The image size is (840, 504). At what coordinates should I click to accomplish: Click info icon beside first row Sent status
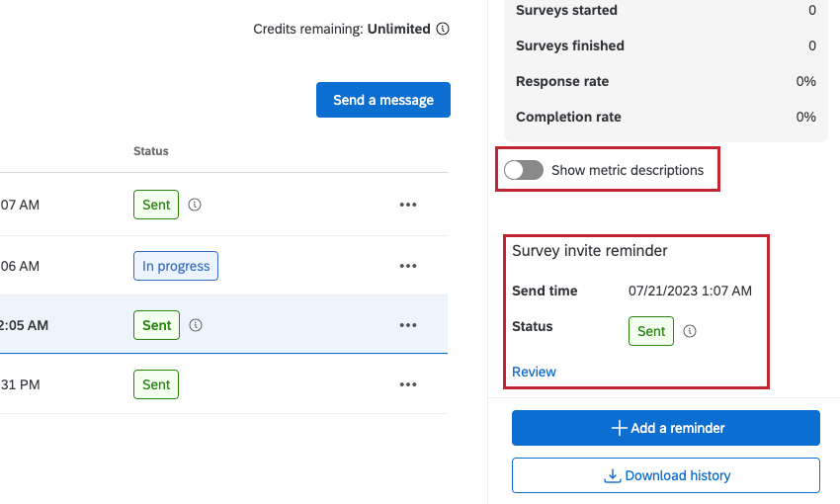coord(196,206)
